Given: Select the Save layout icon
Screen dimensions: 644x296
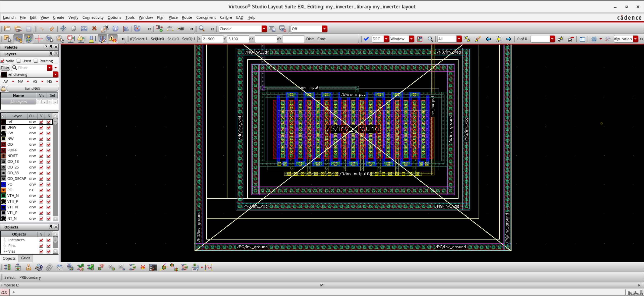Looking at the screenshot, I should (x=28, y=29).
